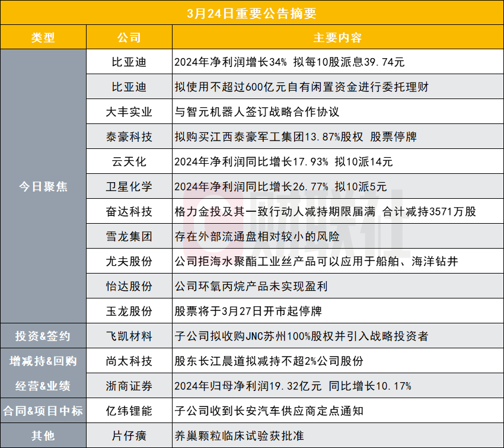This screenshot has height=448, width=504.
Task: Click the 泰豪科技 company cell
Action: [x=129, y=136]
